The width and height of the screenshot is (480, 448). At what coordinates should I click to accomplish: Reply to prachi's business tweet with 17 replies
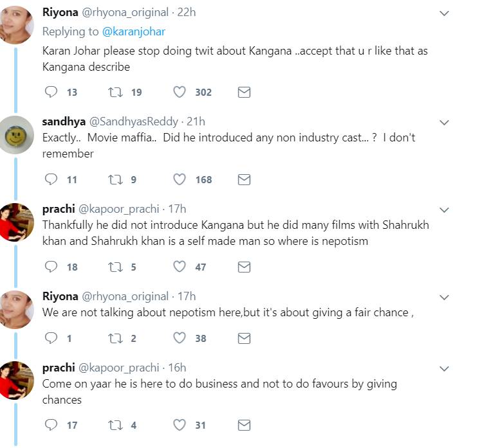[x=51, y=425]
